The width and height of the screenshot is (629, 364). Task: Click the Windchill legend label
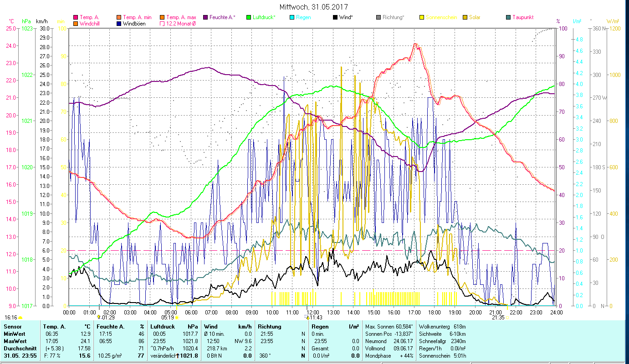click(90, 24)
